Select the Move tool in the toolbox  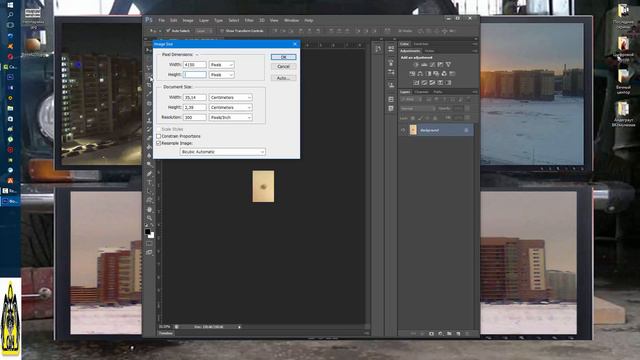[x=149, y=49]
